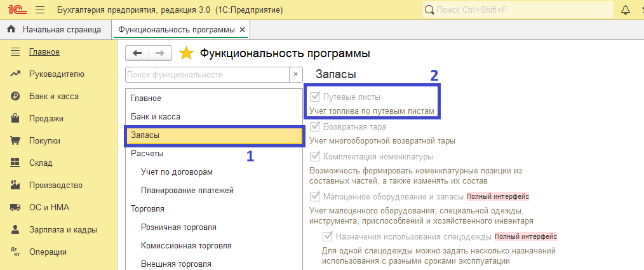The width and height of the screenshot is (644, 270).
Task: Toggle the Путевые листы checkbox
Action: (316, 97)
